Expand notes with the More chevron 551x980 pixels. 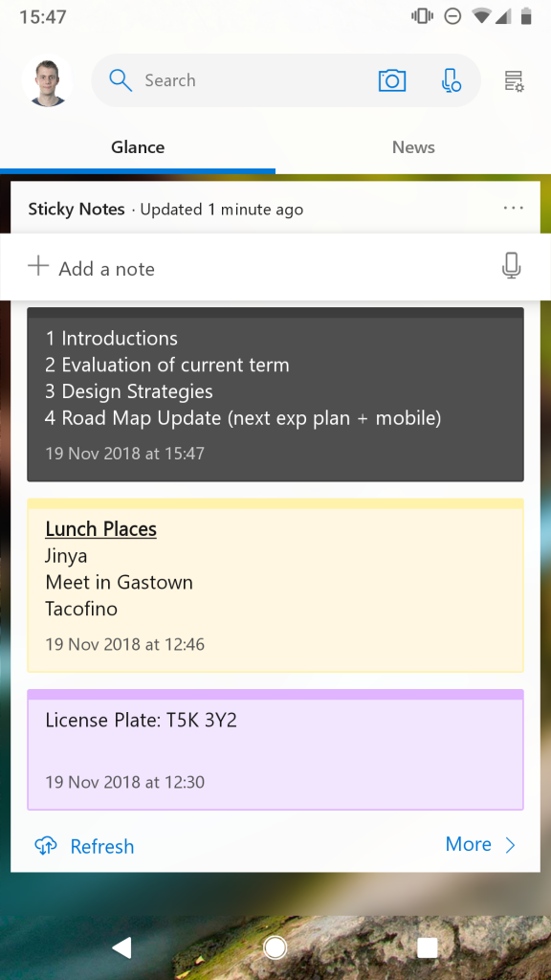[x=507, y=845]
